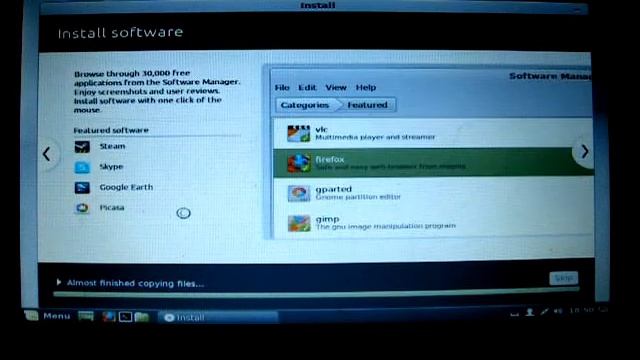Launch Firefox from the panel launcher
This screenshot has width=640, height=360.
[x=108, y=317]
